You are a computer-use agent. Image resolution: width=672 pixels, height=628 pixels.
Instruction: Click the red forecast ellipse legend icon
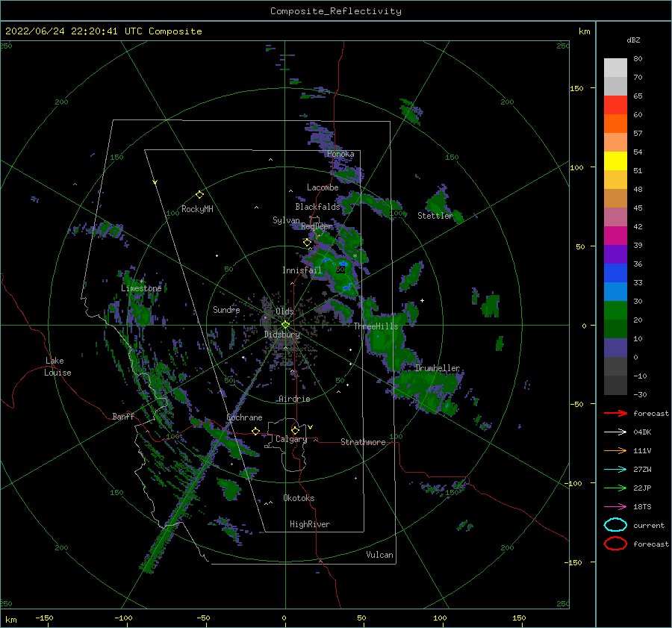click(x=615, y=544)
